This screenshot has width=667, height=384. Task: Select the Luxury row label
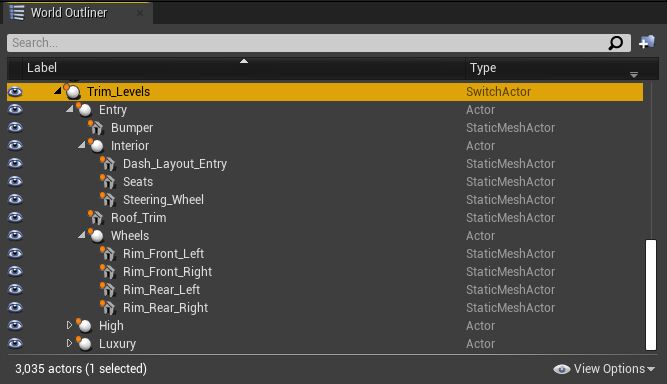point(117,344)
